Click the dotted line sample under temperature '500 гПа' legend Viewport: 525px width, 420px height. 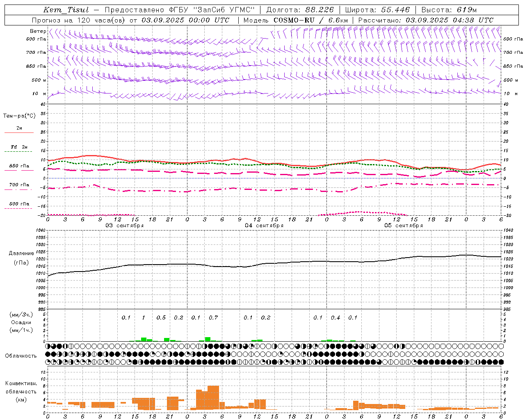(18, 209)
